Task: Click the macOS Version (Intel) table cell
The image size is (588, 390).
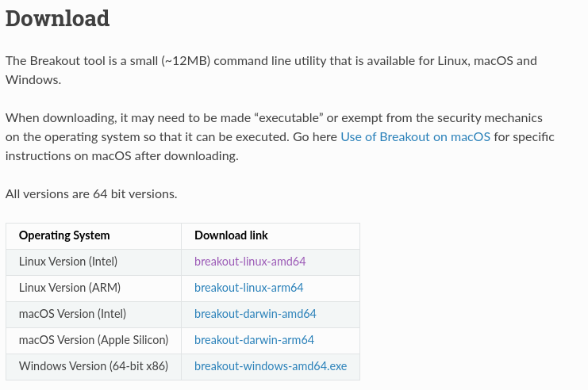Action: coord(94,314)
